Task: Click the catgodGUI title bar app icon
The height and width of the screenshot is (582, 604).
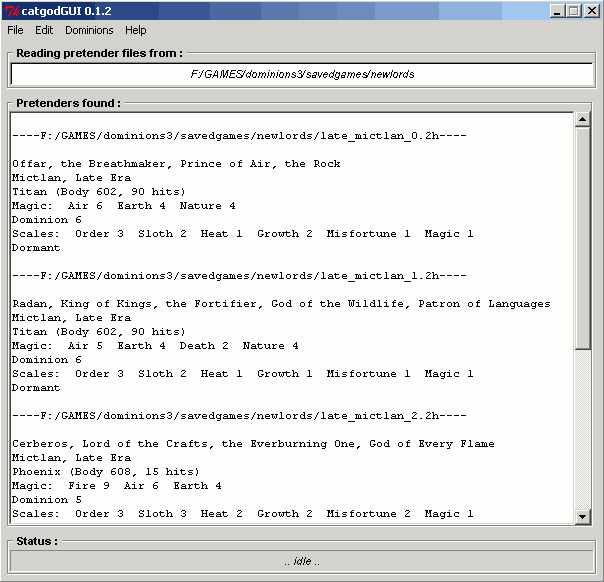Action: (12, 10)
